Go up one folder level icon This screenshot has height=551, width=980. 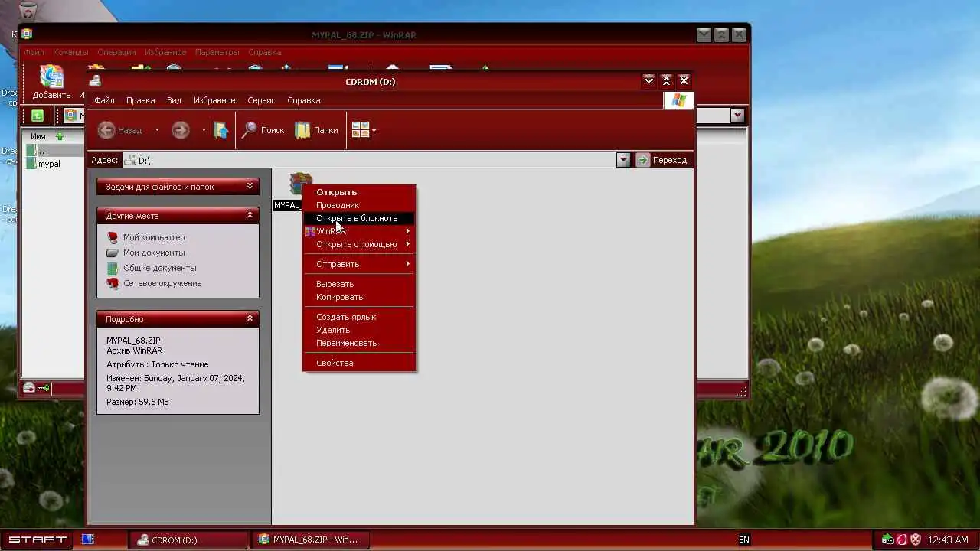220,130
